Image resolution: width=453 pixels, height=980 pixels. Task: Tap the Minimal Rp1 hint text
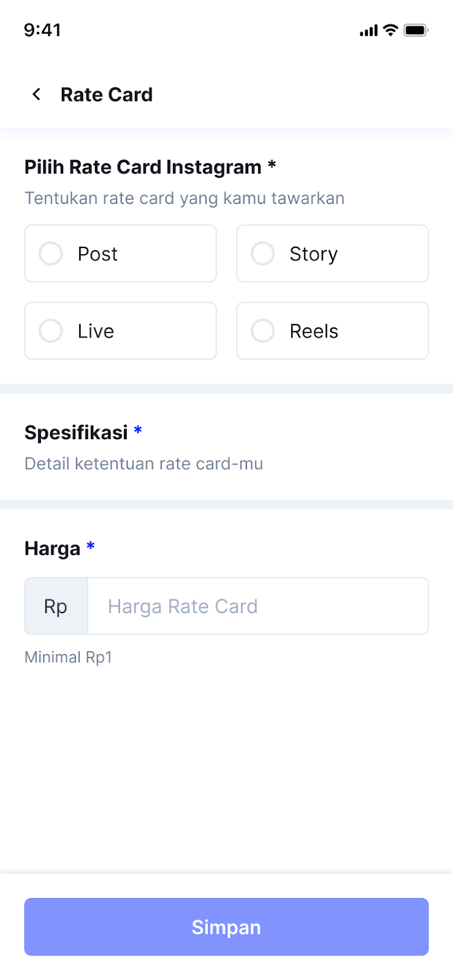[68, 657]
